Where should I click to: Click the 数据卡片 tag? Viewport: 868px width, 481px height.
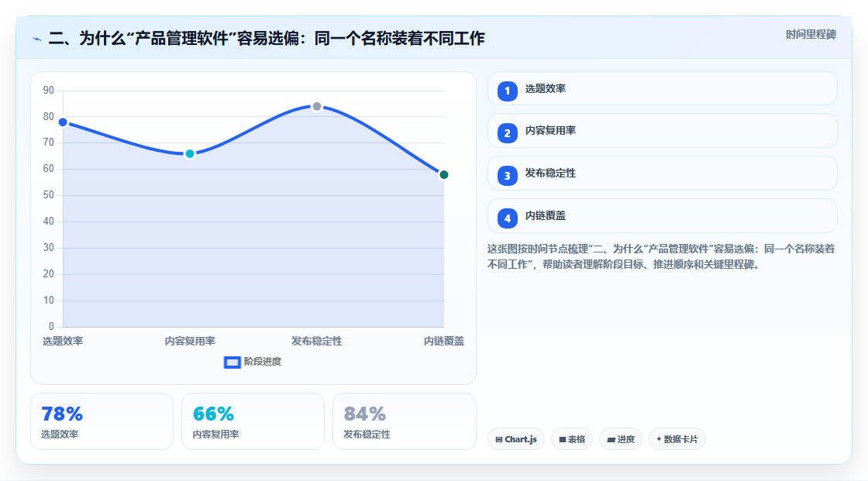[677, 439]
